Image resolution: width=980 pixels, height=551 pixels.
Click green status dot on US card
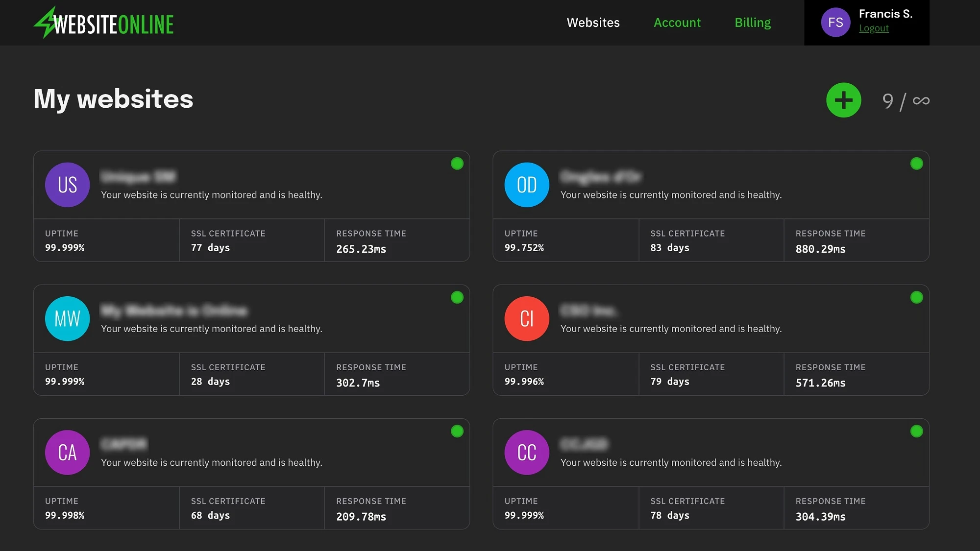tap(457, 164)
